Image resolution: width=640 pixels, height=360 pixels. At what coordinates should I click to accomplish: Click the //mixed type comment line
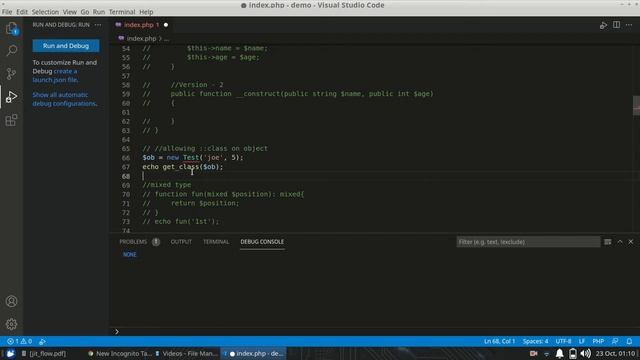coord(167,185)
